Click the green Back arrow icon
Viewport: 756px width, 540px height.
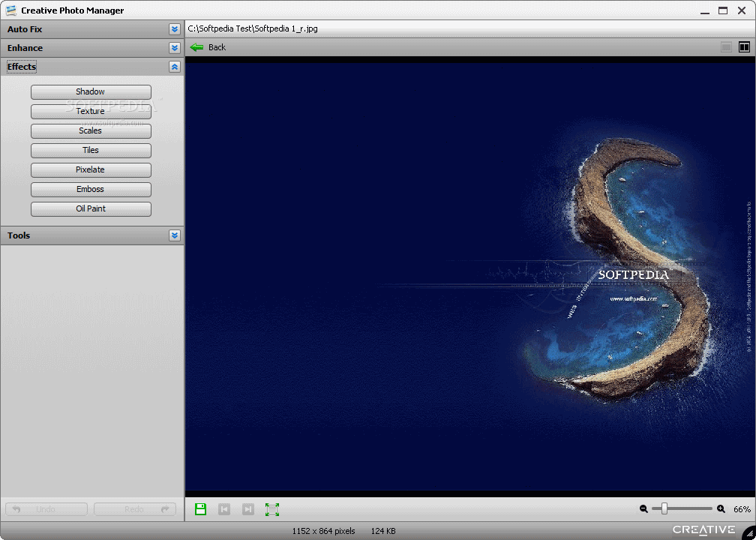(x=196, y=47)
